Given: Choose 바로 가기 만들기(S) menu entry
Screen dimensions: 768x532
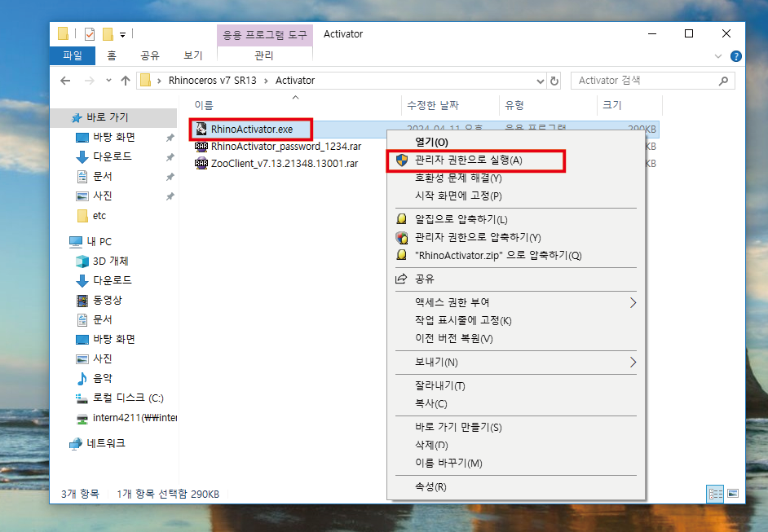Looking at the screenshot, I should 516,427.
